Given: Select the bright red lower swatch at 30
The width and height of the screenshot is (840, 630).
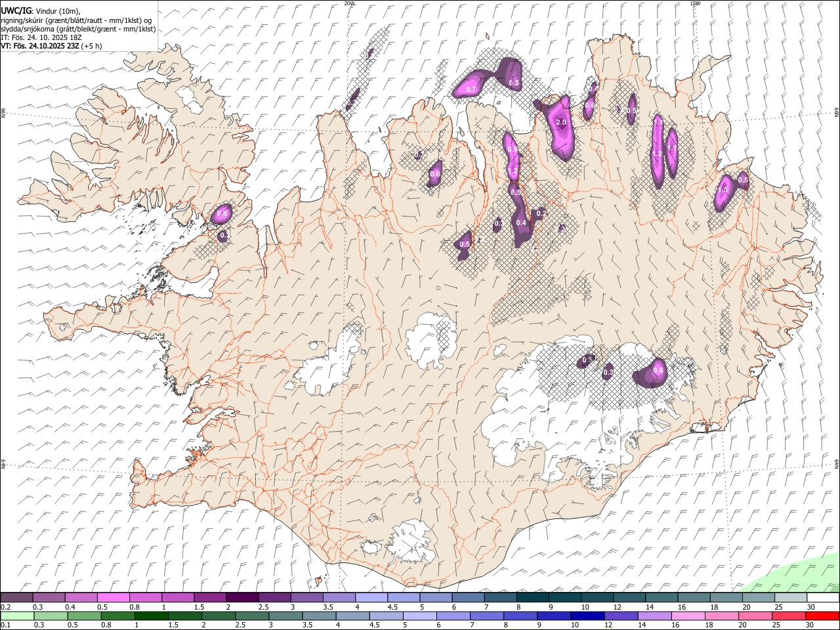Looking at the screenshot, I should click(822, 616).
